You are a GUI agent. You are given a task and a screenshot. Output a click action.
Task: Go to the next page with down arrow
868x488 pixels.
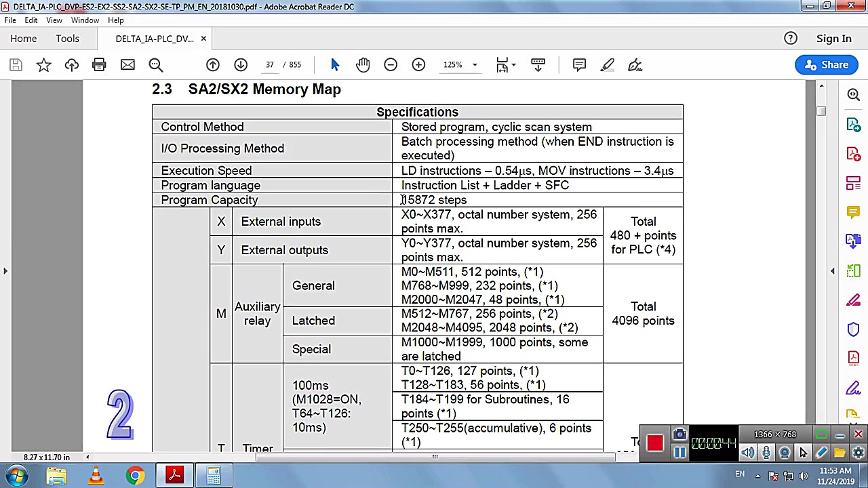pyautogui.click(x=241, y=65)
